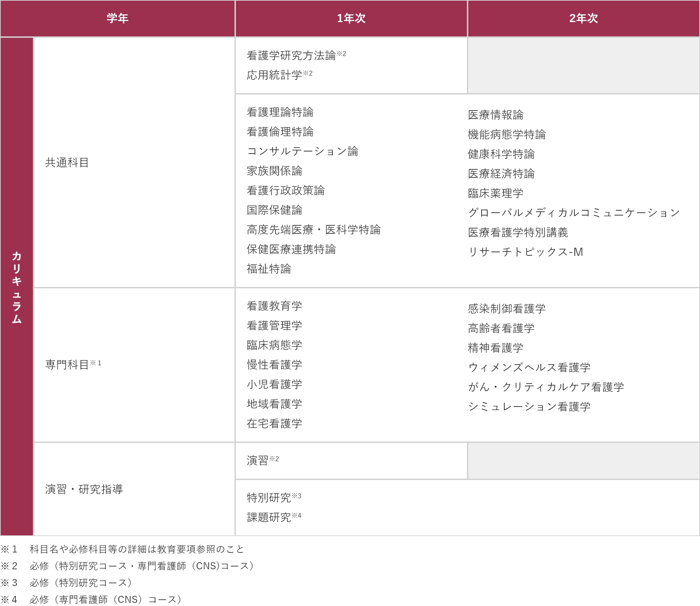
Task: Click footnote ※2 必修 both courses
Action: 127,566
